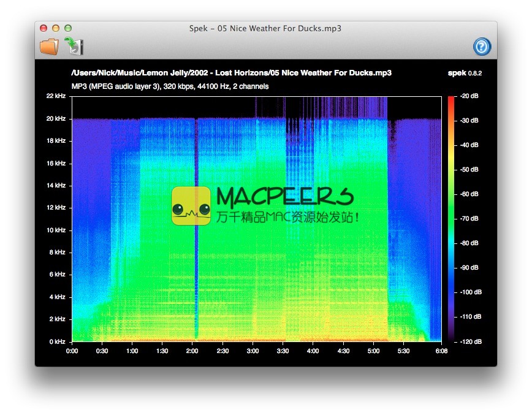Image resolution: width=532 pixels, height=415 pixels.
Task: Open the blue Help question mark icon
Action: (482, 47)
